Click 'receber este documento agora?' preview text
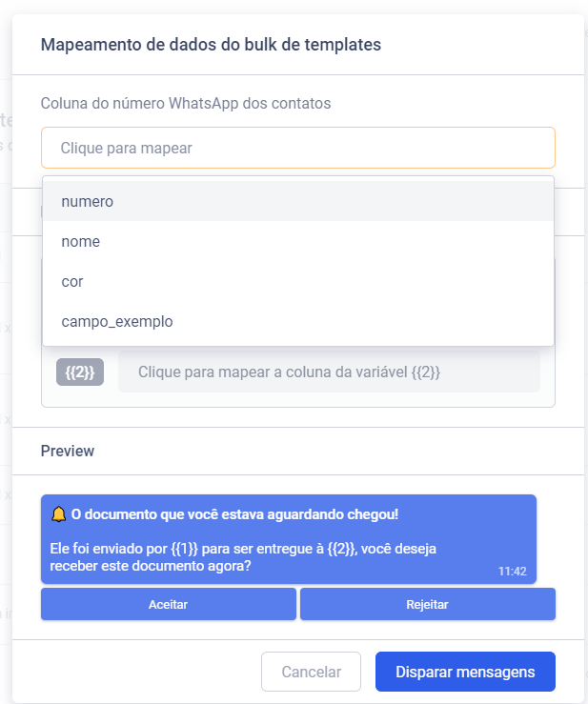 [x=150, y=566]
